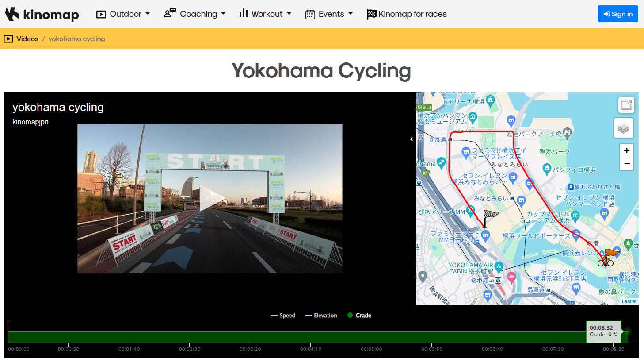Click the ファミリーマート MM日石ビル店 store pin
644x362 pixels.
click(x=486, y=235)
